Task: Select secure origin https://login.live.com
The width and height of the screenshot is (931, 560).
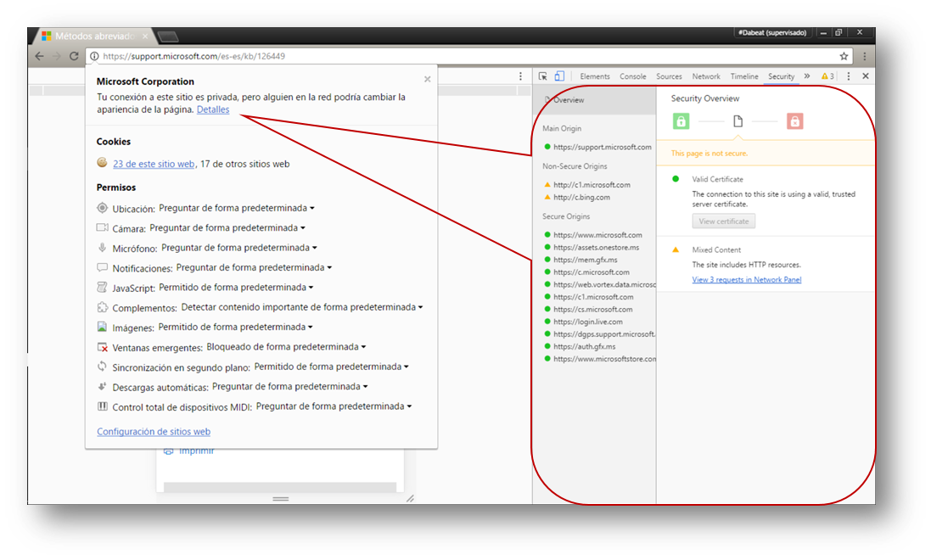Action: tap(583, 322)
